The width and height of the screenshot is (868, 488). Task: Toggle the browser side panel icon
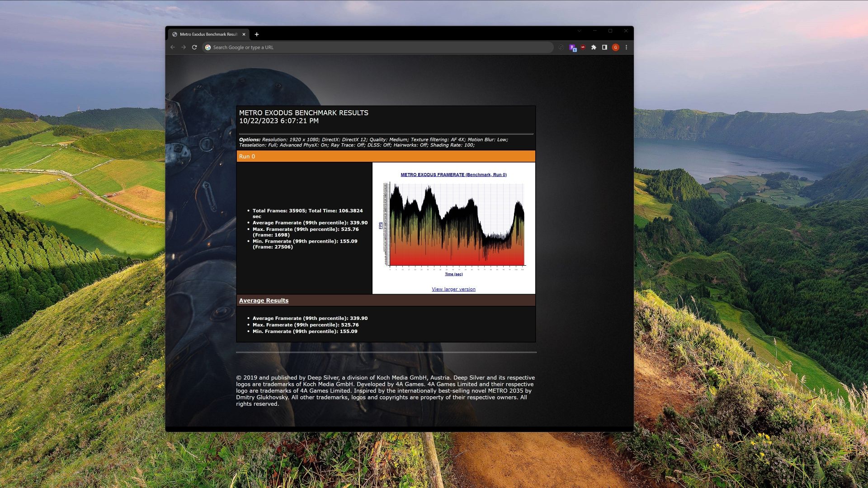tap(604, 47)
